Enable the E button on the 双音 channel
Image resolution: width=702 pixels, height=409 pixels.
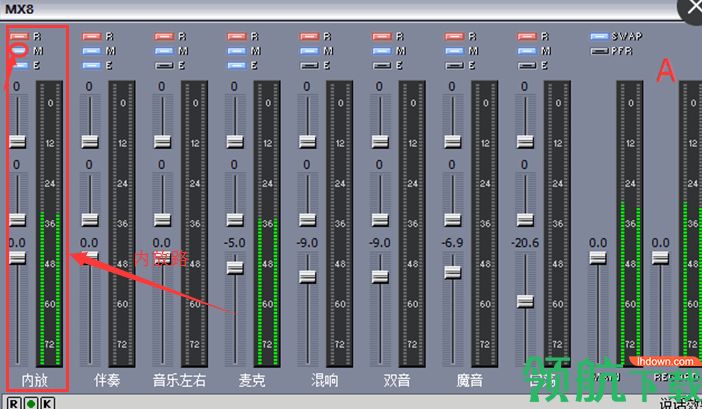coord(381,65)
